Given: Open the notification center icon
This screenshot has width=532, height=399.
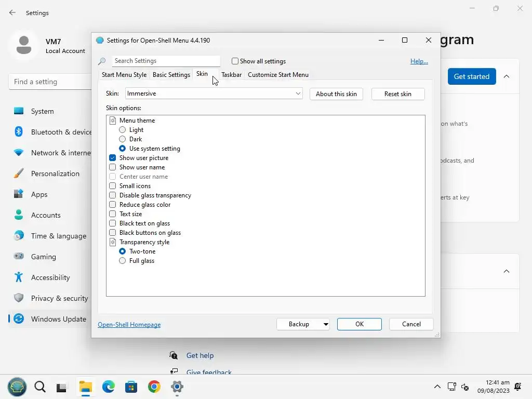Looking at the screenshot, I should pyautogui.click(x=518, y=387).
